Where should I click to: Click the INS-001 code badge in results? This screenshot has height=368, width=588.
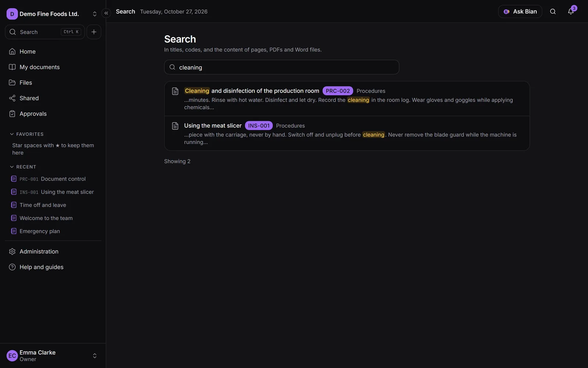[259, 126]
